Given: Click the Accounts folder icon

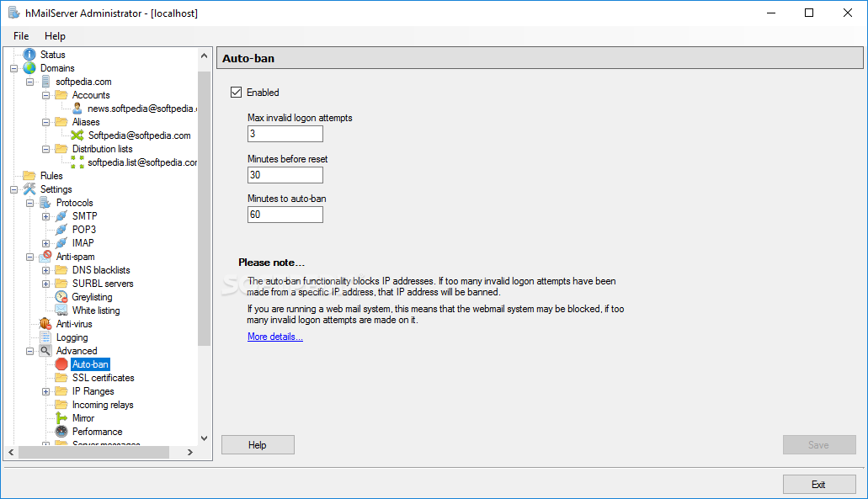Looking at the screenshot, I should coord(61,95).
